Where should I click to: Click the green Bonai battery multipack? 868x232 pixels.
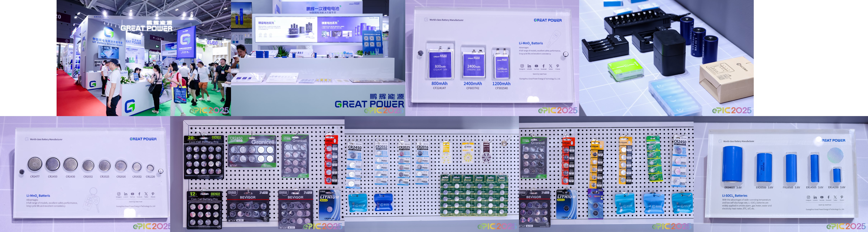pyautogui.click(x=474, y=195)
